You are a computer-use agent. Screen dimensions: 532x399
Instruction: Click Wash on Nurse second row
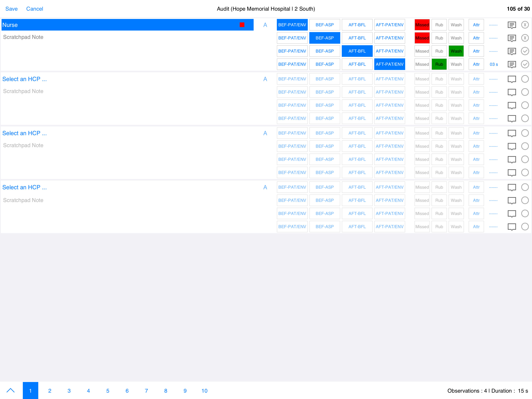point(456,38)
